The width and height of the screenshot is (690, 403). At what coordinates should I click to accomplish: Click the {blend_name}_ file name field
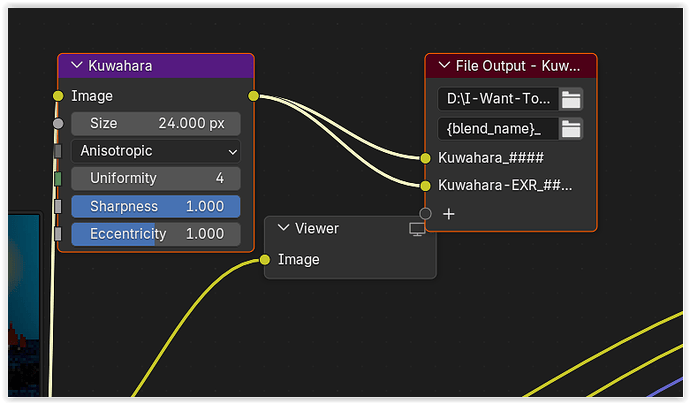click(x=498, y=129)
